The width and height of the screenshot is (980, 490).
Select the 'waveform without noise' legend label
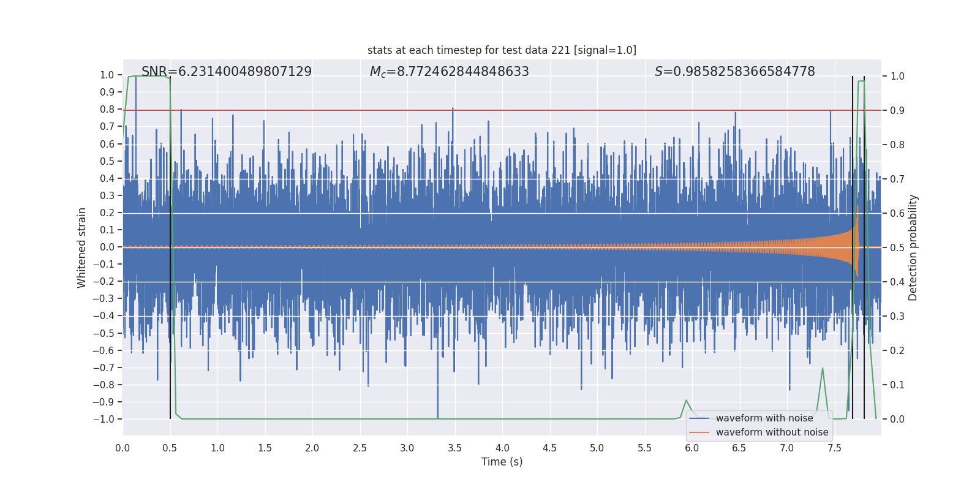(x=772, y=432)
